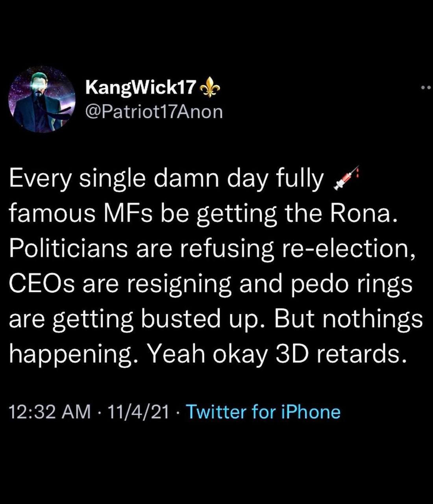Open the @Patriot17Anon handle
This screenshot has height=504, width=433.
(x=154, y=111)
